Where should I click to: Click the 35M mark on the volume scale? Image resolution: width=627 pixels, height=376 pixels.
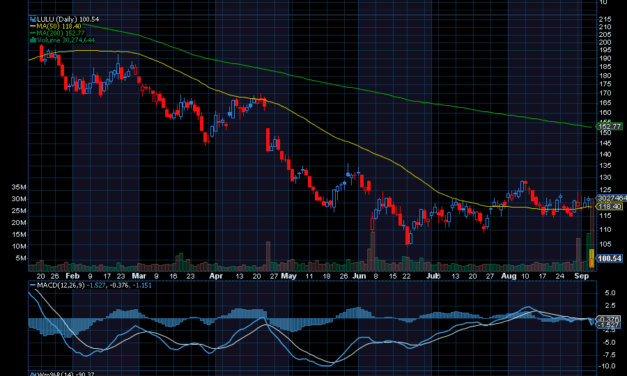click(19, 187)
